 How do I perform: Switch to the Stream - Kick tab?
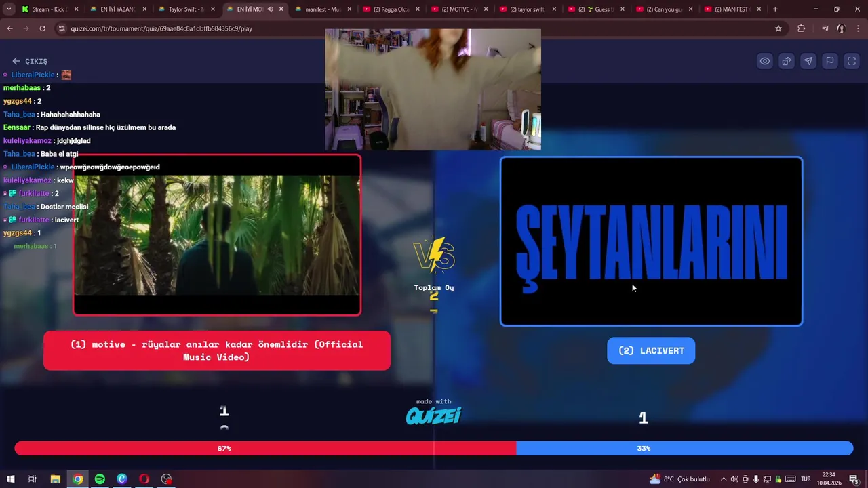click(49, 9)
